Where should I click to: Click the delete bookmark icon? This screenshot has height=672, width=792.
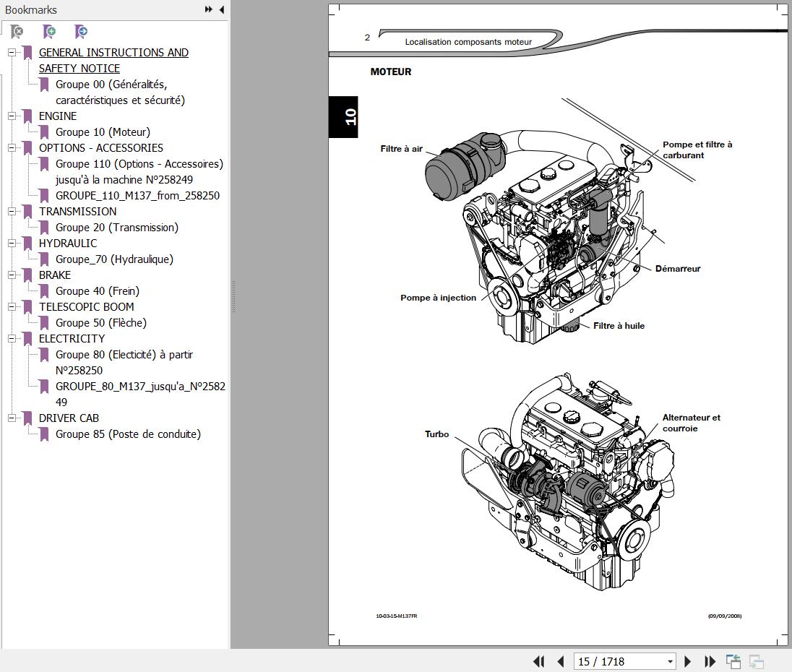17,32
